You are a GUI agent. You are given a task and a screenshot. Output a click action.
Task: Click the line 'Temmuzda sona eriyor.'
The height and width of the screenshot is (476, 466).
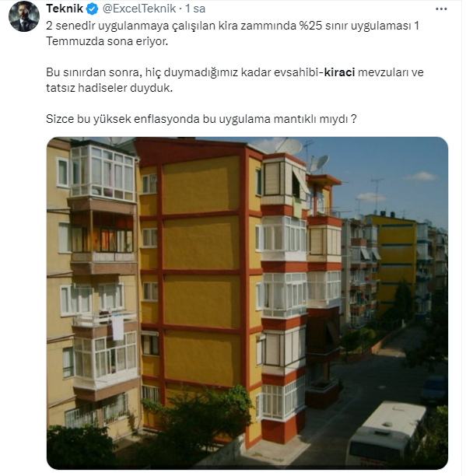(x=107, y=41)
